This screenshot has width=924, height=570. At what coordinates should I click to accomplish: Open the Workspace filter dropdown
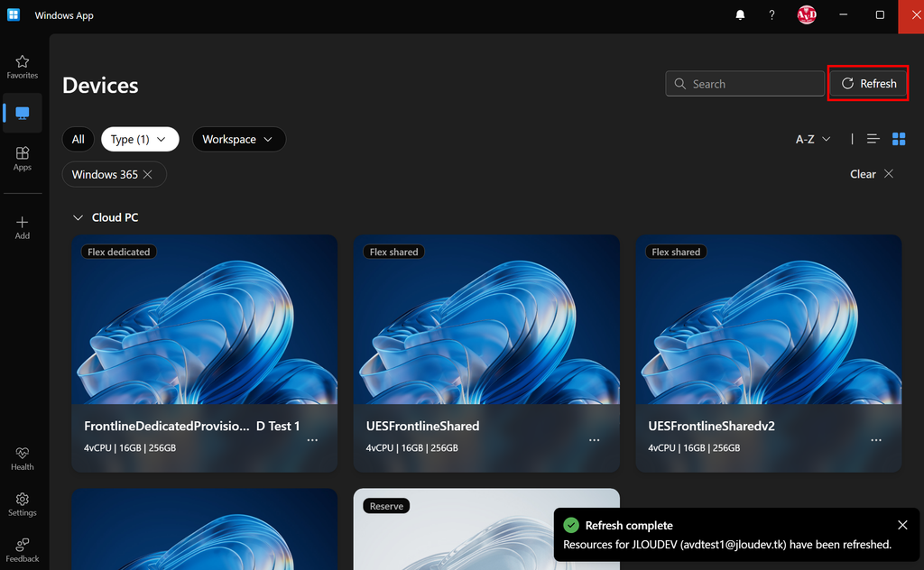coord(238,139)
